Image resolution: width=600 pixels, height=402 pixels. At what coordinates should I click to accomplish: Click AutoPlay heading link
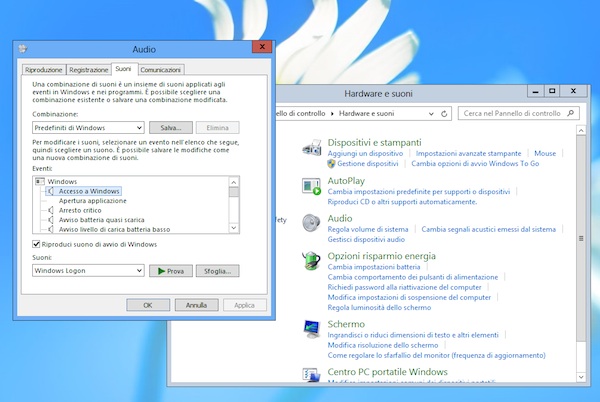pos(346,181)
